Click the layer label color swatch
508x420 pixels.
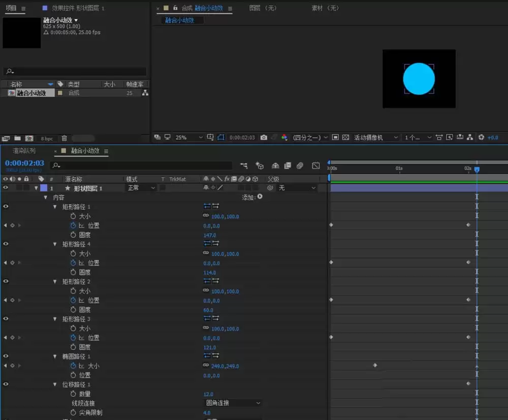click(43, 188)
